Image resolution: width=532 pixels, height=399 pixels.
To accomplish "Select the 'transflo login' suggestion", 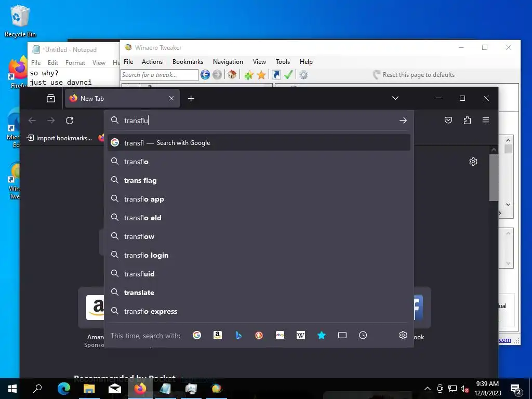I will click(259, 255).
